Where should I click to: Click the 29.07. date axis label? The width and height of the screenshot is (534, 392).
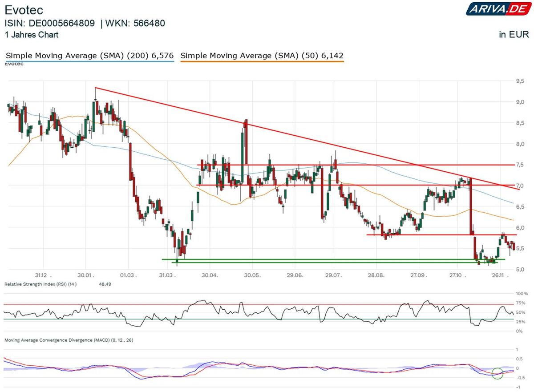[x=333, y=276]
